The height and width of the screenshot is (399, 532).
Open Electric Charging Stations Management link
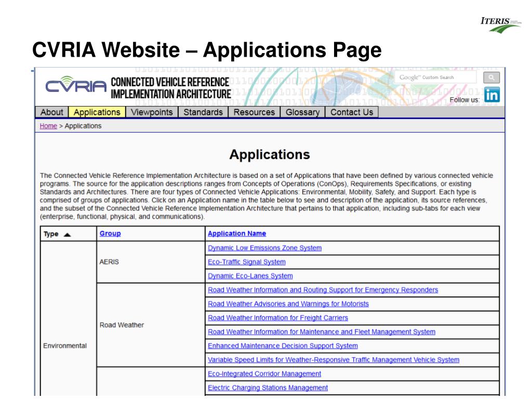click(x=268, y=388)
